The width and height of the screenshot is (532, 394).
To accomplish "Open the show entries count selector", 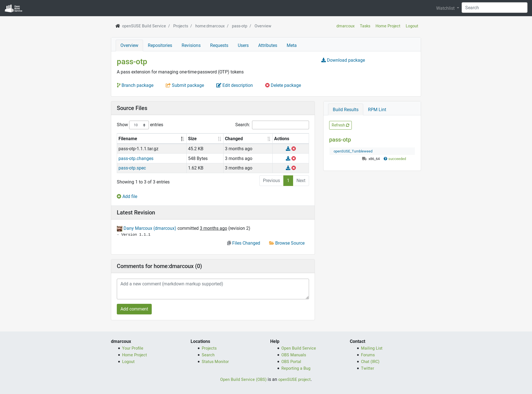I will click(139, 125).
